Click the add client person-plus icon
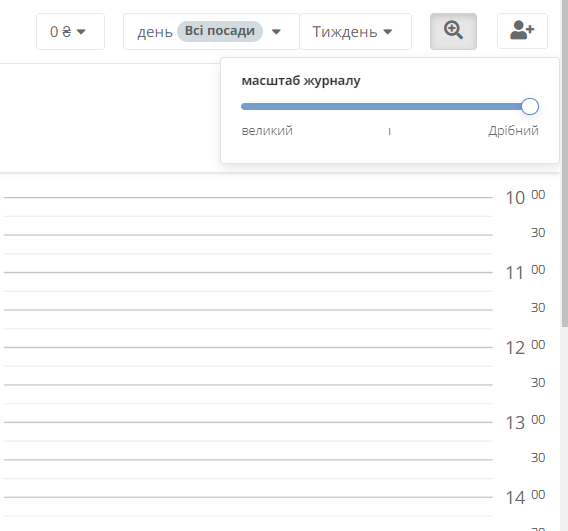 (522, 31)
